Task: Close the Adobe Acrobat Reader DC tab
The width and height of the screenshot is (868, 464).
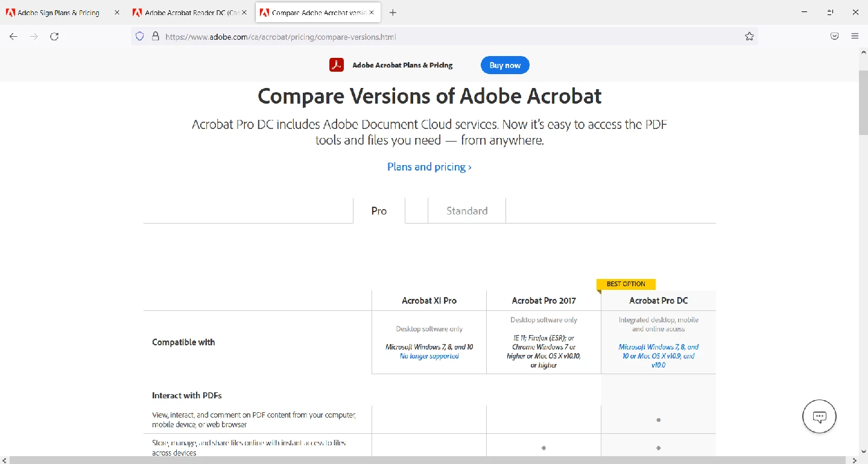Action: (245, 12)
